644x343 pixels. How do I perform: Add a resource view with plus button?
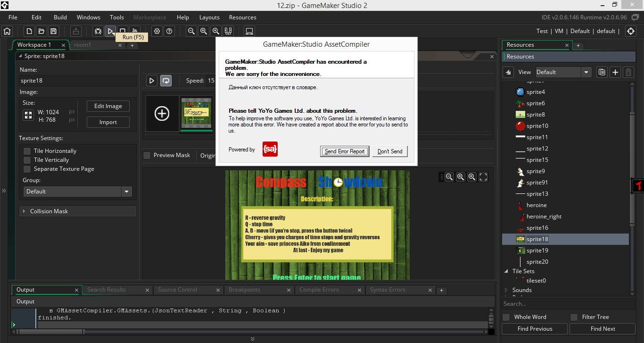615,72
